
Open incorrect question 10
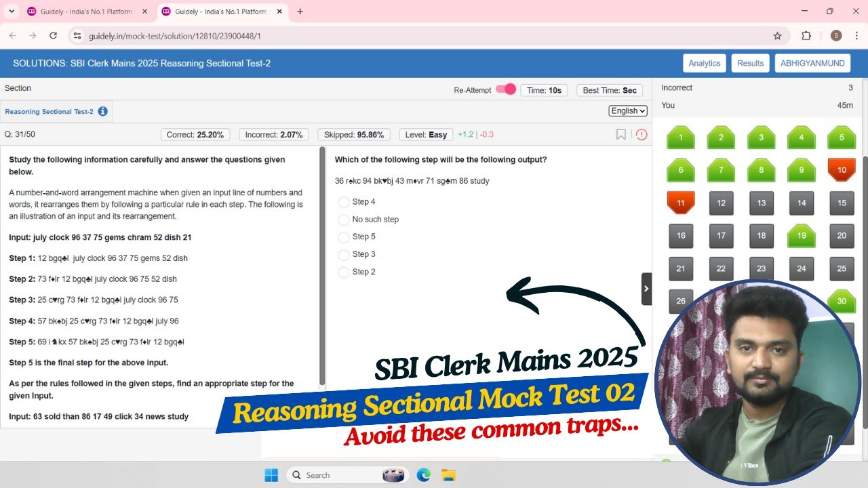coord(842,170)
